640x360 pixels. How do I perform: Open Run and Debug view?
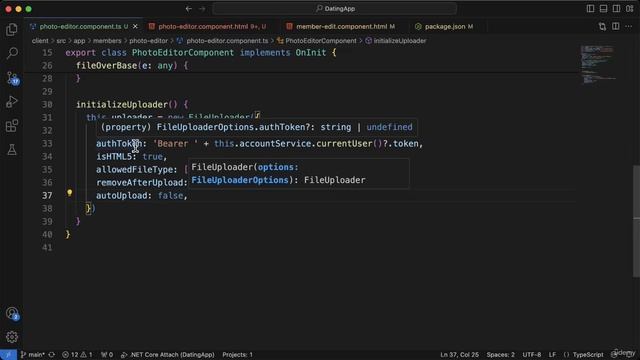(12, 102)
